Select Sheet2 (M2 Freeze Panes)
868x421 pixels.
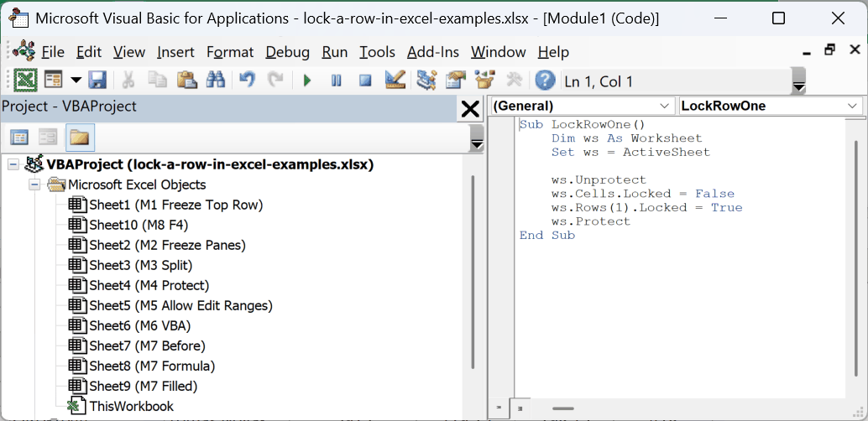(167, 245)
